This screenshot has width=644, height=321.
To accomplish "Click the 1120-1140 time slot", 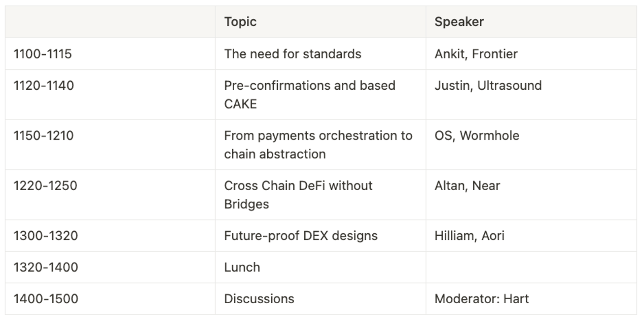I will click(x=43, y=85).
